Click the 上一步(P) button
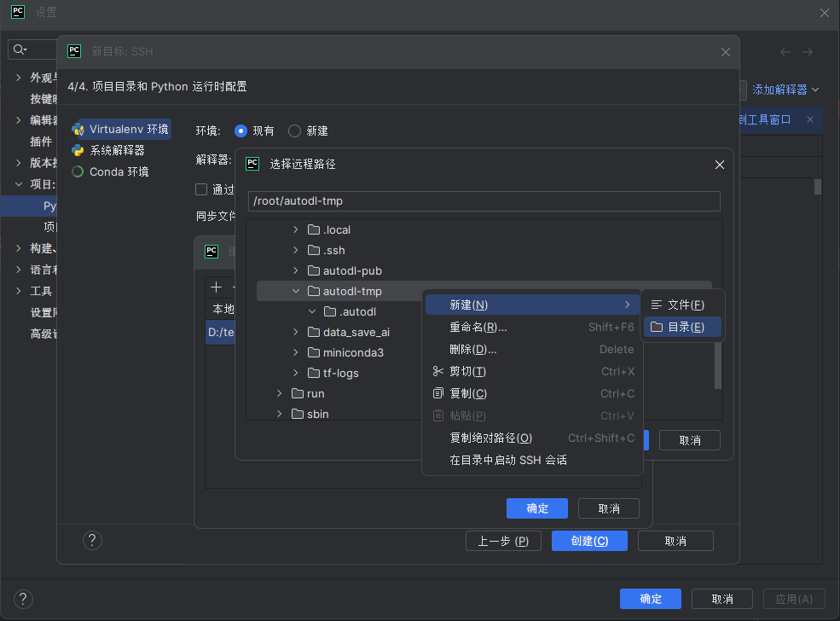This screenshot has width=840, height=621. (503, 541)
